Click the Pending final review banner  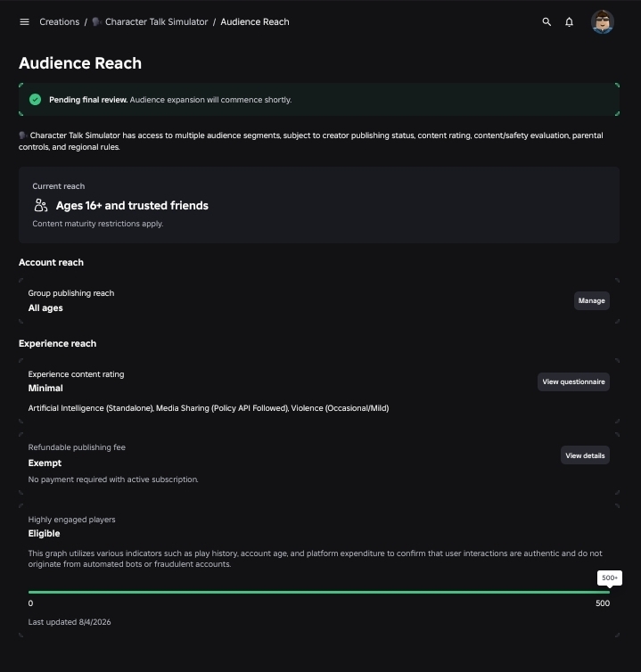pyautogui.click(x=319, y=100)
